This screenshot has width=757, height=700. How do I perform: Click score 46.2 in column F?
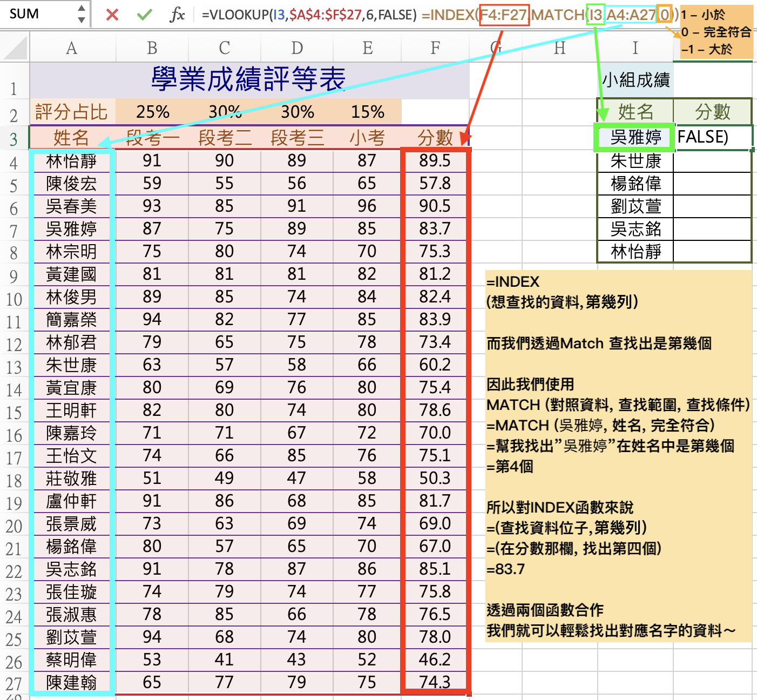tap(435, 659)
